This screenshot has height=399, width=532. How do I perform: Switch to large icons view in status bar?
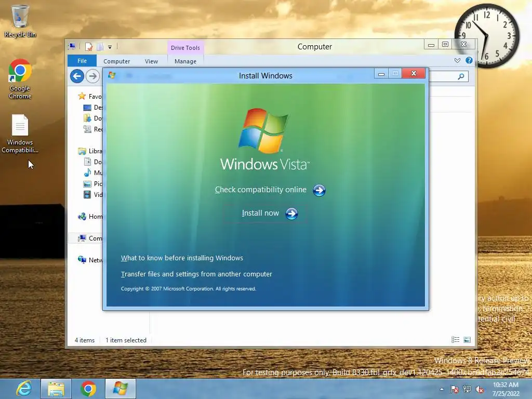467,340
